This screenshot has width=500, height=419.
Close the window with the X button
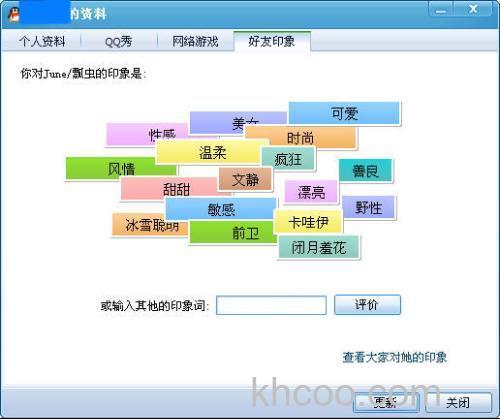click(473, 9)
